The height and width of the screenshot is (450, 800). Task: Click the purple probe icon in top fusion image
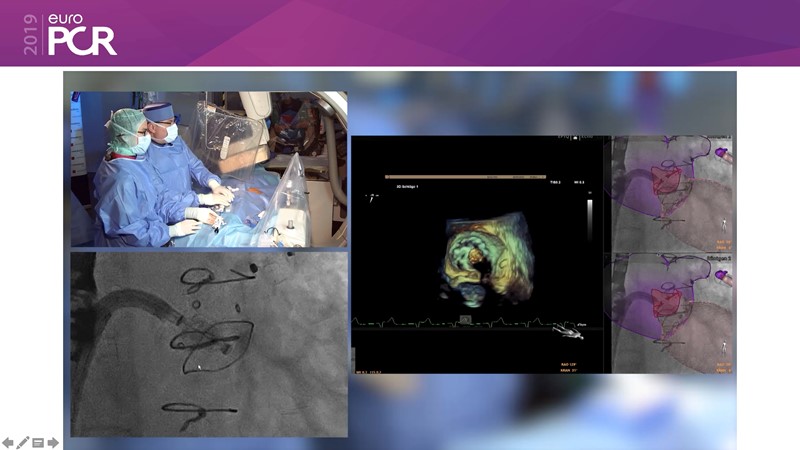[723, 152]
